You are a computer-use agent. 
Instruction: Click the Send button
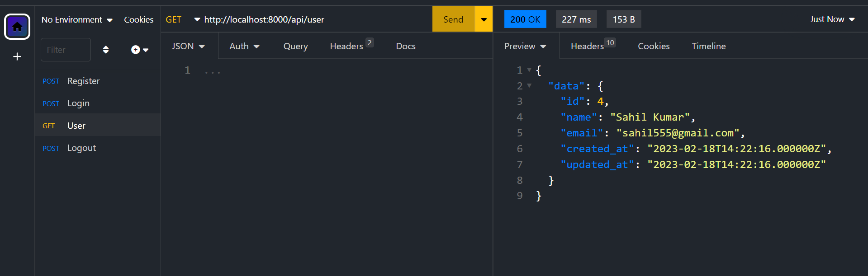pos(453,19)
